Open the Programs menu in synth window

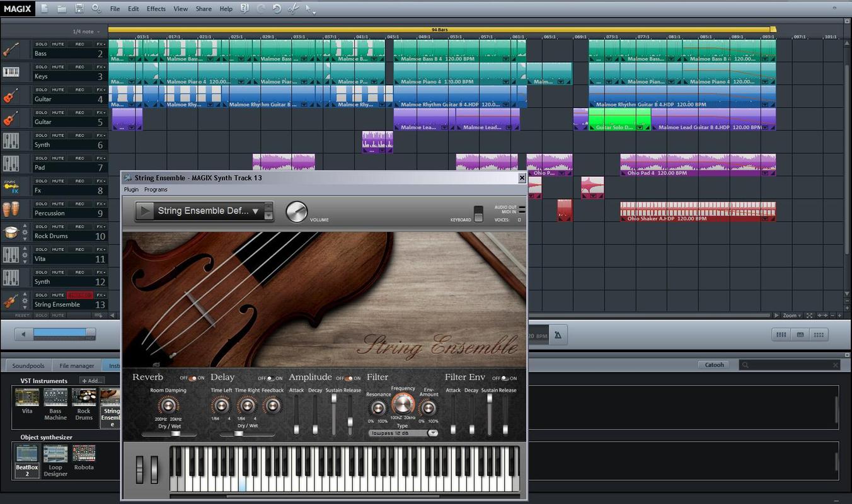156,190
